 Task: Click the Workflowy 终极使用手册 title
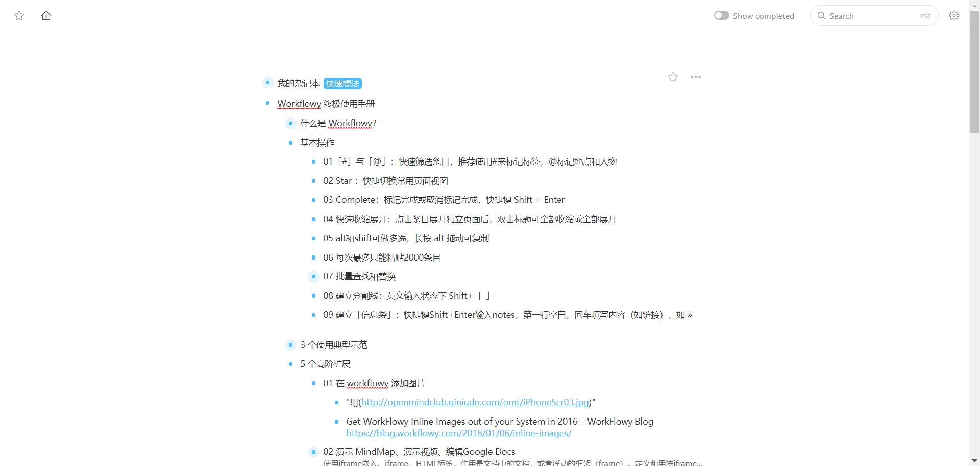click(x=326, y=104)
